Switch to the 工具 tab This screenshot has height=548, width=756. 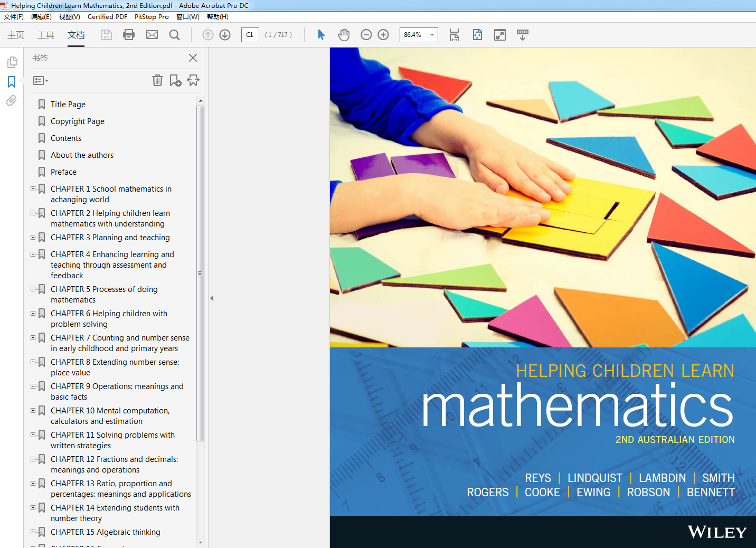46,35
